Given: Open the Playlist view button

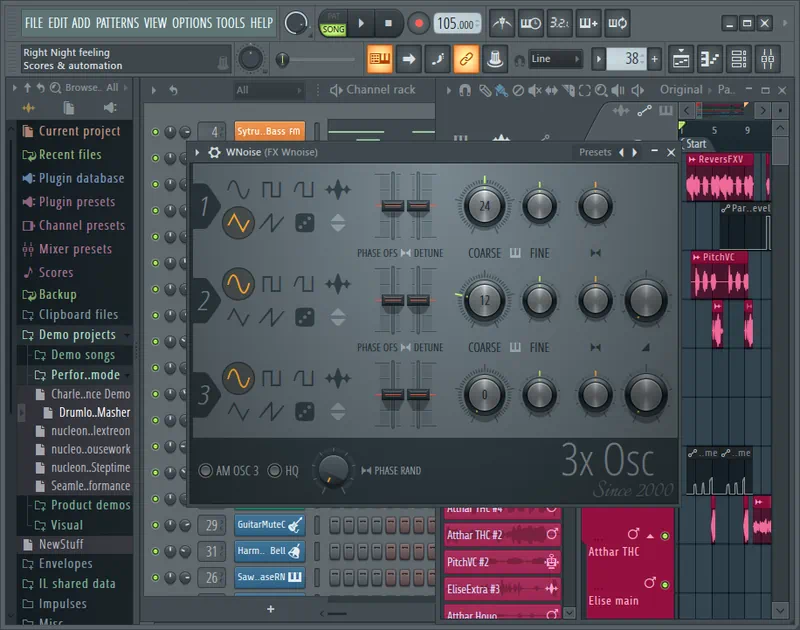Looking at the screenshot, I should click(681, 59).
